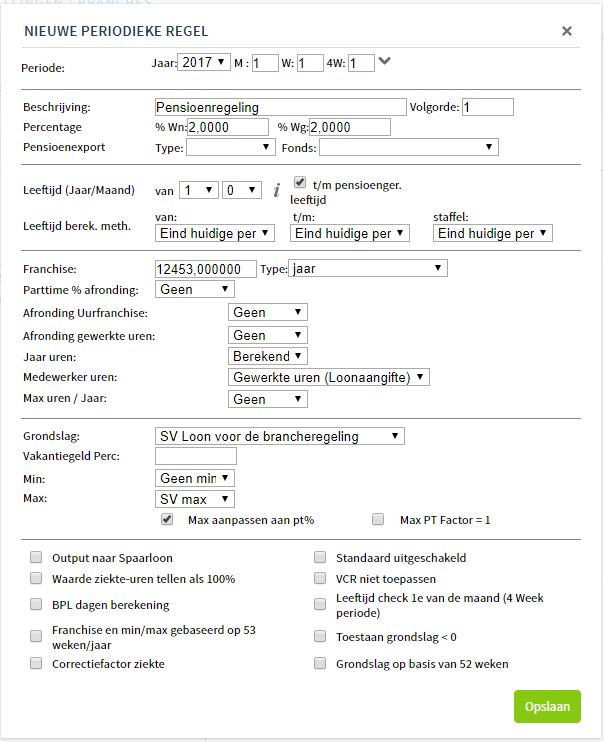Click the Volgorde input field

click(x=488, y=107)
